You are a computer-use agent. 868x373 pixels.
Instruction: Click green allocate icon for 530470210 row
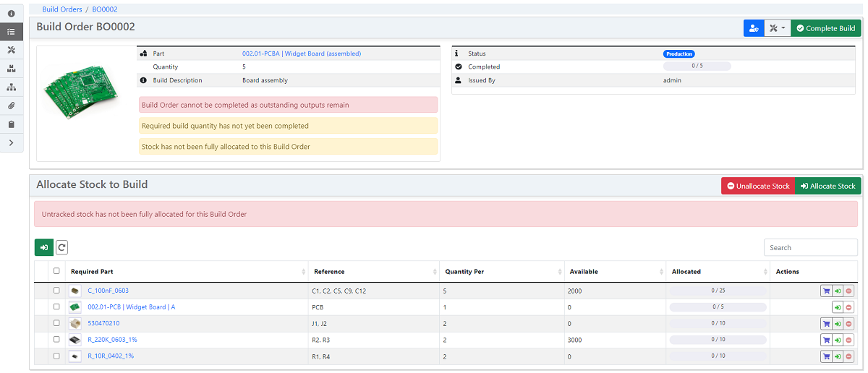837,324
